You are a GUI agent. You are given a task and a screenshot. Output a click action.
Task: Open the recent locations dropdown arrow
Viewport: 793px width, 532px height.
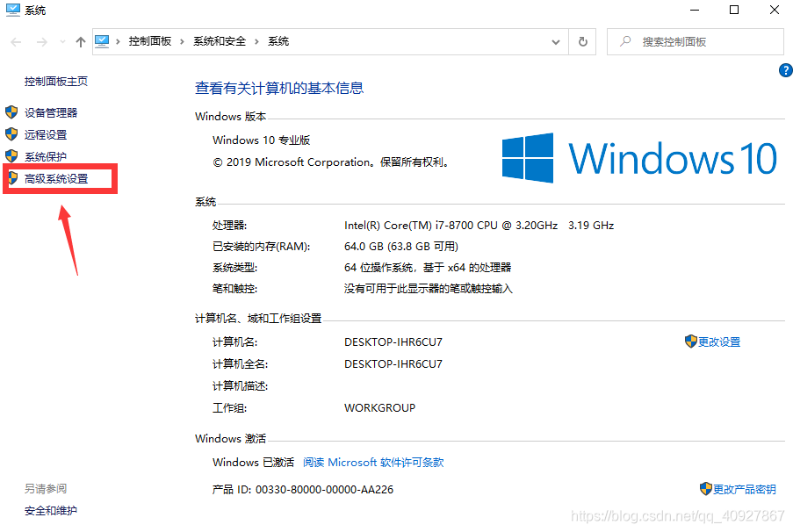pos(62,42)
